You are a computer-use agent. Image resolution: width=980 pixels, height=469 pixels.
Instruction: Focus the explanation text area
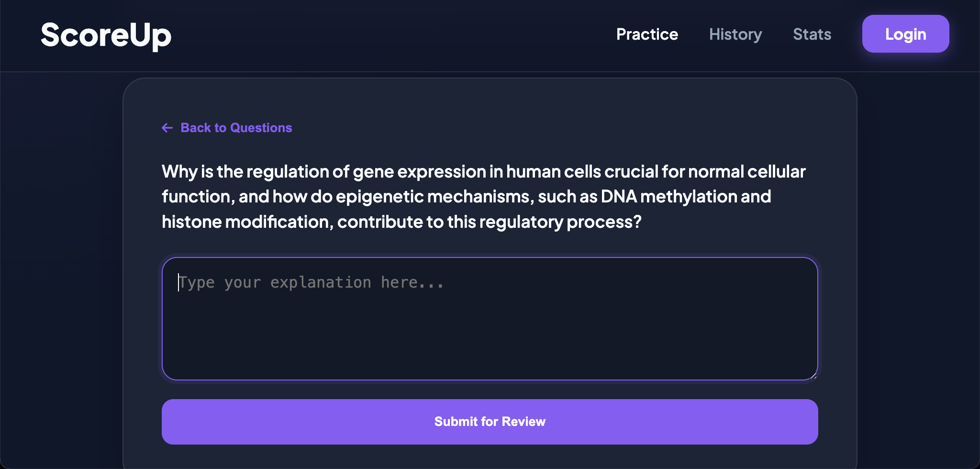pos(490,319)
